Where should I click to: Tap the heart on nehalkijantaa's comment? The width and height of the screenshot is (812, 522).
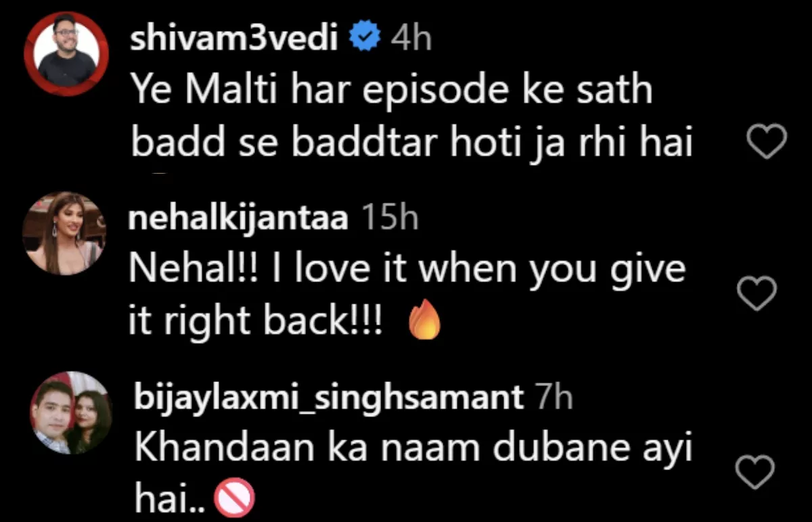(756, 293)
